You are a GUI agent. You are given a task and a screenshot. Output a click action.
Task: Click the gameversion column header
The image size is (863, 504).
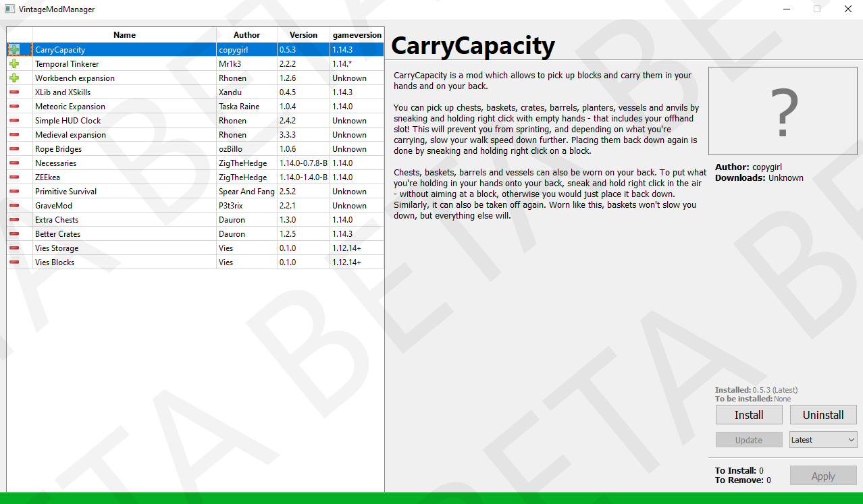357,35
